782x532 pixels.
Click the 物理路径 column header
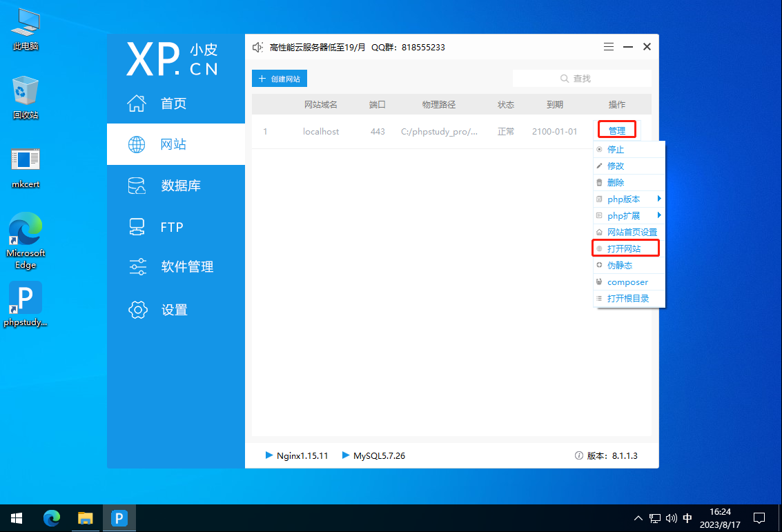pyautogui.click(x=438, y=104)
